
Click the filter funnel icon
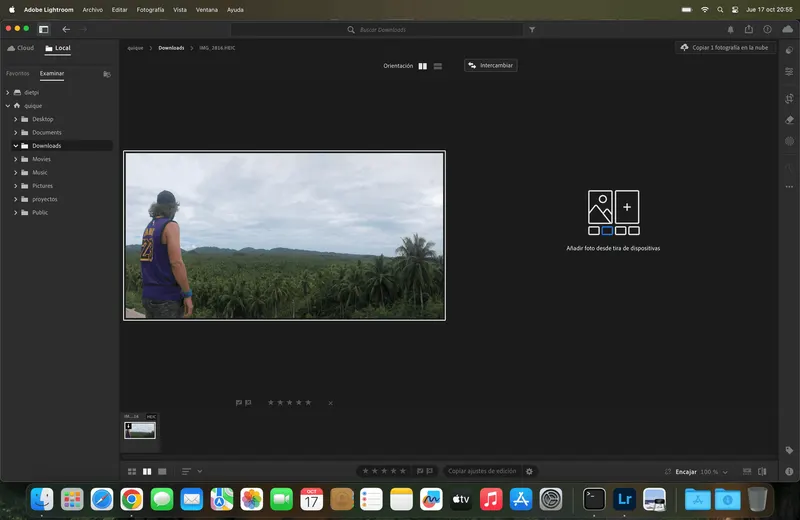click(x=532, y=30)
